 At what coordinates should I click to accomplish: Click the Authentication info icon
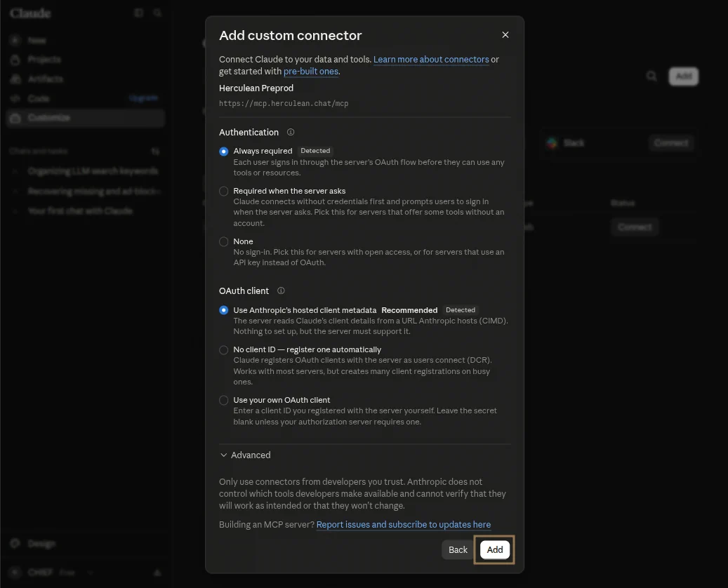coord(291,133)
